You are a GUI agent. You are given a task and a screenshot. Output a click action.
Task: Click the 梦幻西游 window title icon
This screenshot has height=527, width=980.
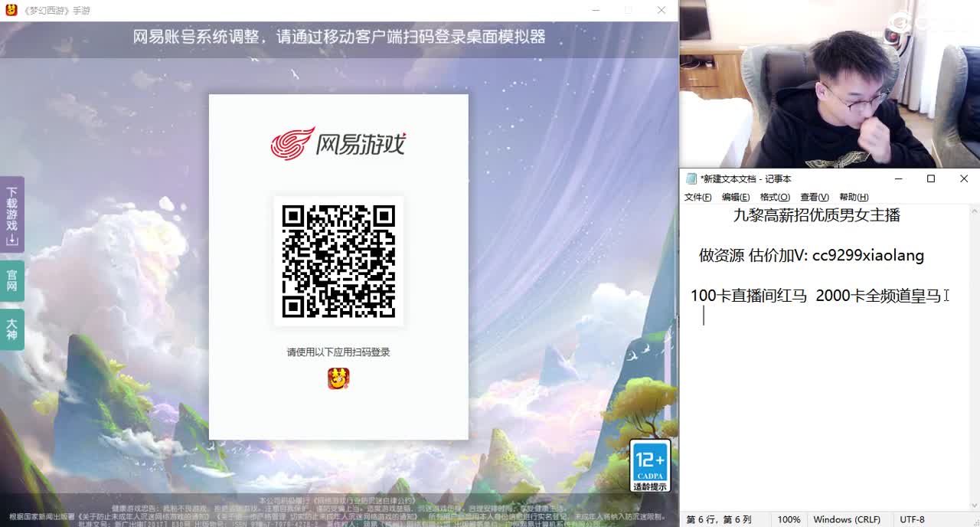pyautogui.click(x=11, y=10)
